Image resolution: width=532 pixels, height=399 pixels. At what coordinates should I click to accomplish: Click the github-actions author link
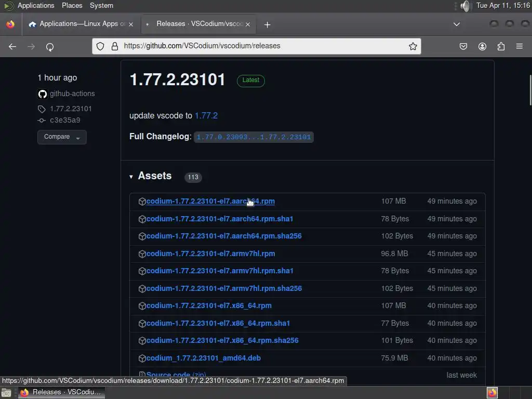[72, 94]
